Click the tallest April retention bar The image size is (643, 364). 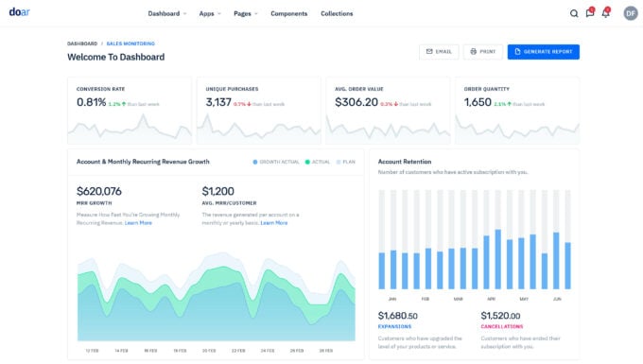click(497, 259)
